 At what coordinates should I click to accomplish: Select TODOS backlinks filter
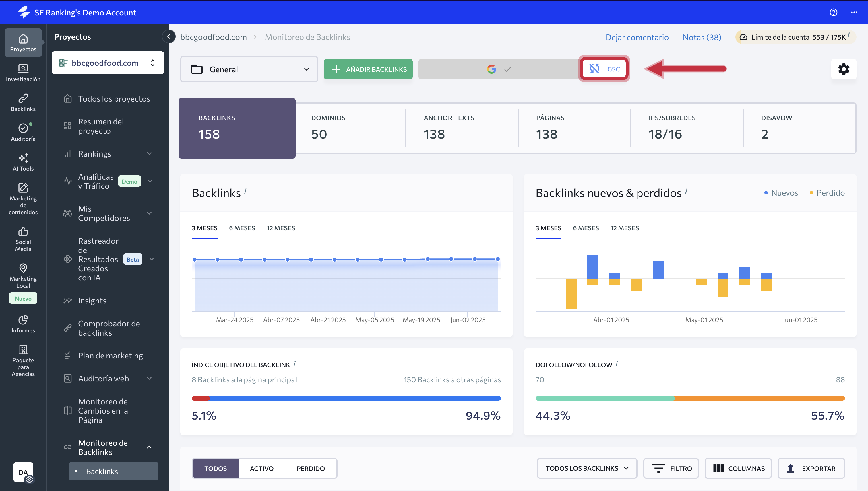coord(215,468)
